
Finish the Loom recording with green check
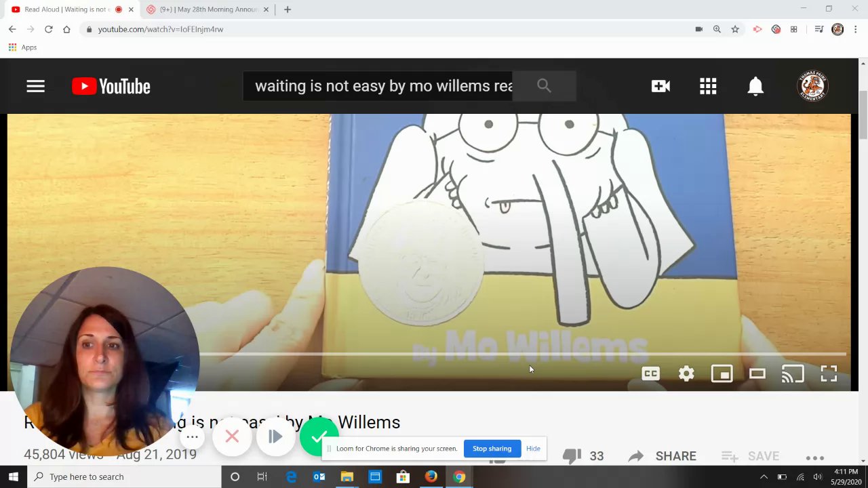[319, 436]
